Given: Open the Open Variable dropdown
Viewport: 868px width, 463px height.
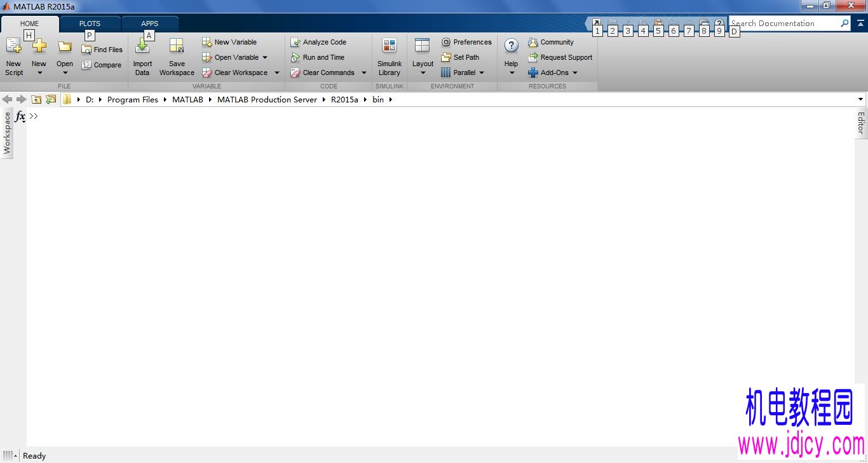Looking at the screenshot, I should 265,57.
